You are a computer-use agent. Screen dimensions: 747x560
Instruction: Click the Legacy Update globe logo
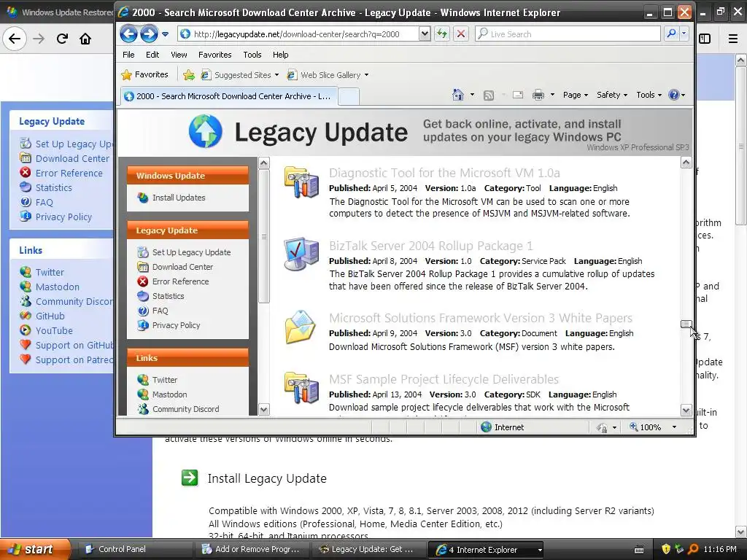tap(205, 131)
